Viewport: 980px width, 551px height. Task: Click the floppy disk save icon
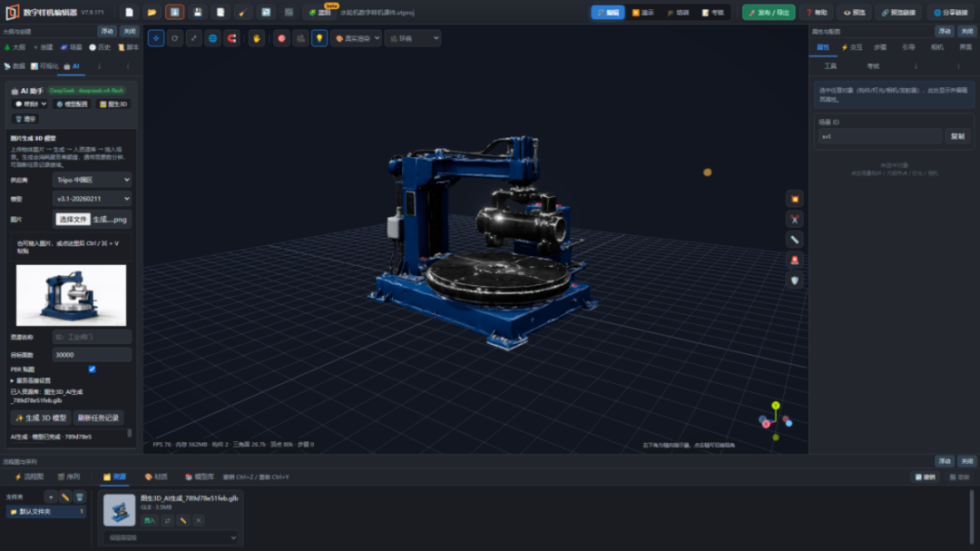click(x=198, y=12)
